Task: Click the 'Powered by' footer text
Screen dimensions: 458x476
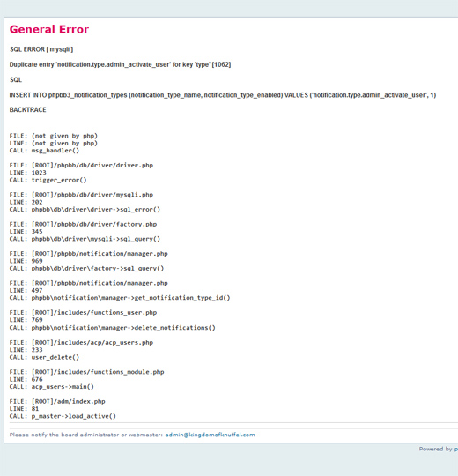Action: (436, 449)
